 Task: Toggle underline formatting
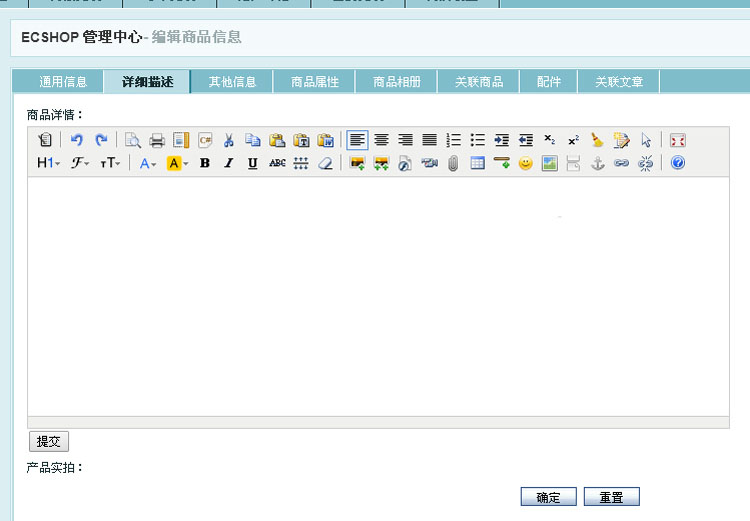[253, 163]
